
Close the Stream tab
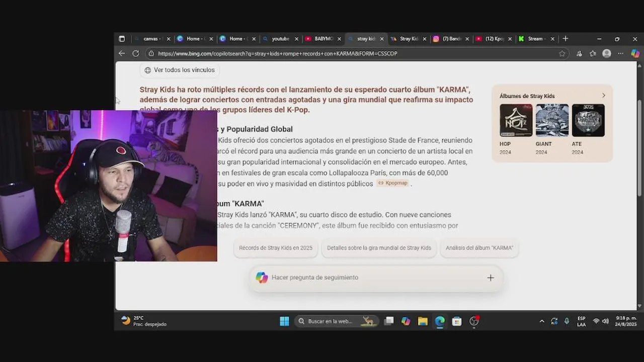pyautogui.click(x=552, y=39)
